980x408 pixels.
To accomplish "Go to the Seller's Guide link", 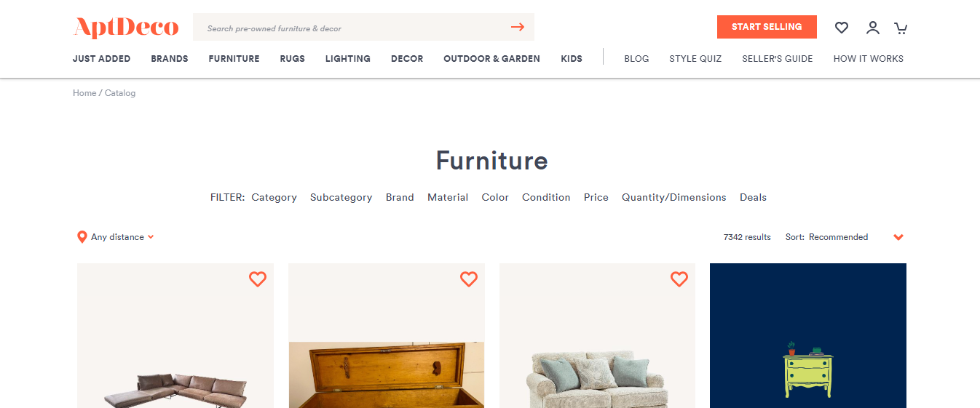I will coord(777,59).
